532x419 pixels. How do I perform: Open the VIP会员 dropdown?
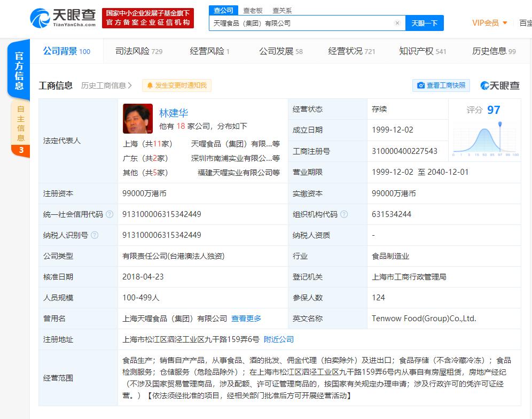tap(490, 23)
